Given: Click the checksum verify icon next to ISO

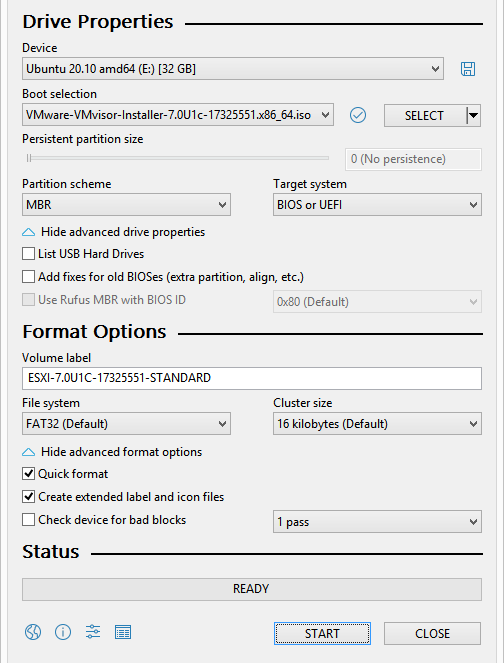Looking at the screenshot, I should tap(358, 115).
